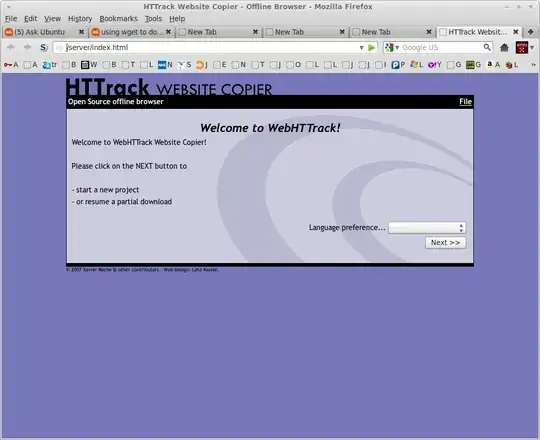Click the Next >> button
The height and width of the screenshot is (440, 540).
coord(445,243)
